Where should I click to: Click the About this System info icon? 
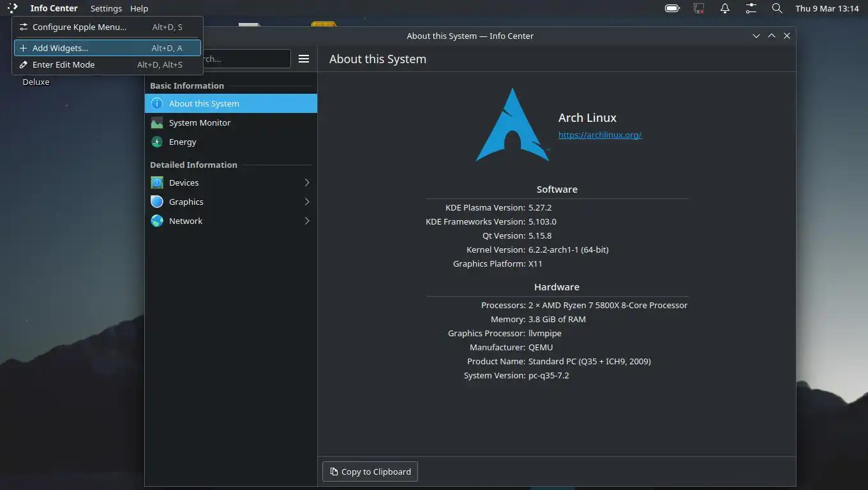point(157,103)
